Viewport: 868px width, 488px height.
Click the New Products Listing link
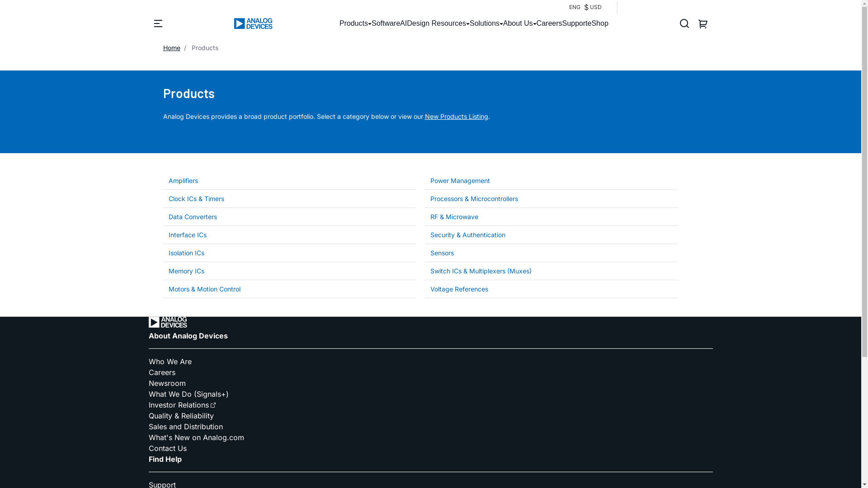point(456,117)
